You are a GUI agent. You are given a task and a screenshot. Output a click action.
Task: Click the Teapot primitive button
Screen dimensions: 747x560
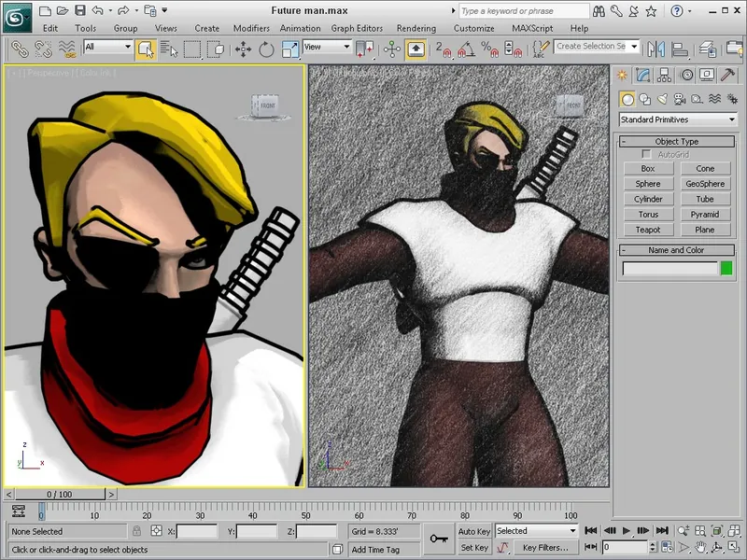tap(648, 230)
